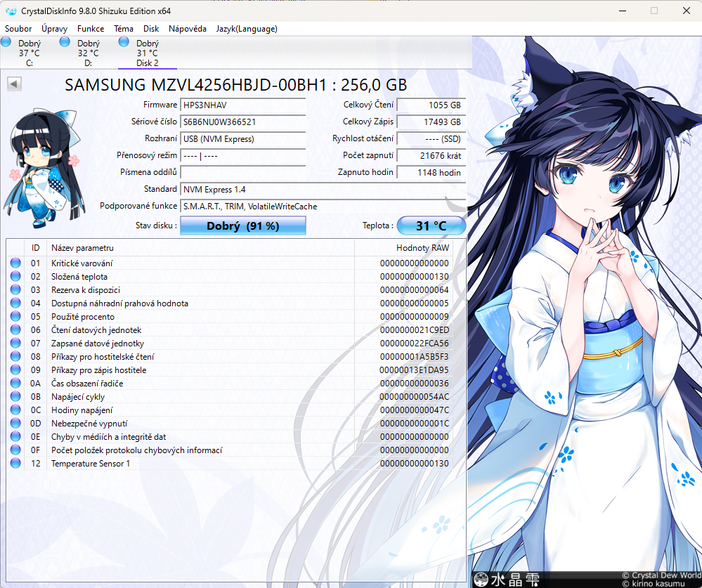Viewport: 702px width, 588px height.
Task: Select the Disk 2 drive tab
Action: point(148,53)
